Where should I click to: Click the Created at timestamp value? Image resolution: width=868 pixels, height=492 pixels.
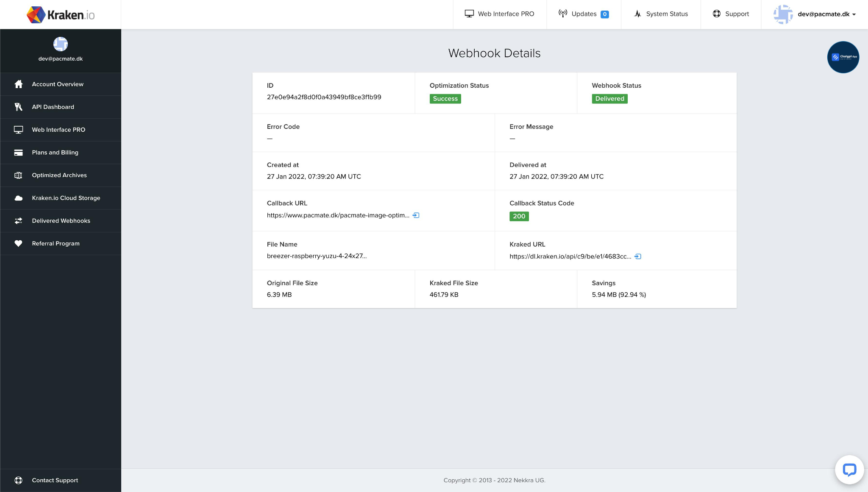[314, 176]
